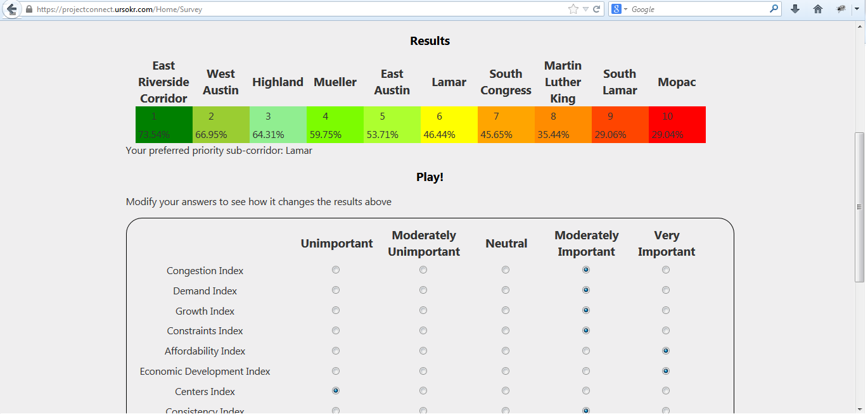Click the search magnifier in Google box
Image resolution: width=868 pixels, height=414 pixels.
[x=774, y=9]
